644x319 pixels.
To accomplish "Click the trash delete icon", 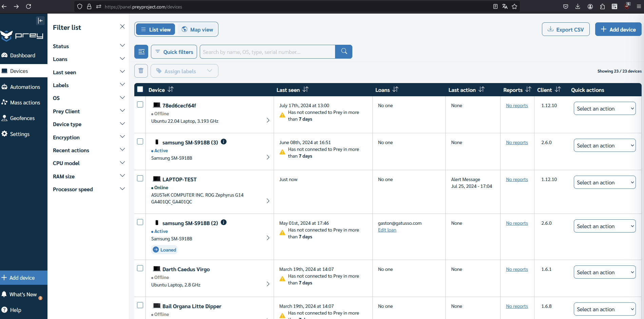I will (141, 71).
